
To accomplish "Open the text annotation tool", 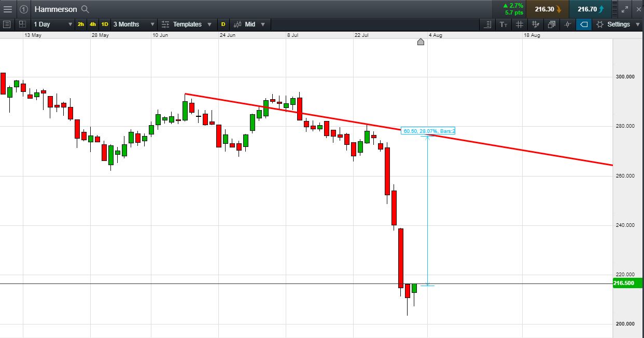I will [x=503, y=24].
